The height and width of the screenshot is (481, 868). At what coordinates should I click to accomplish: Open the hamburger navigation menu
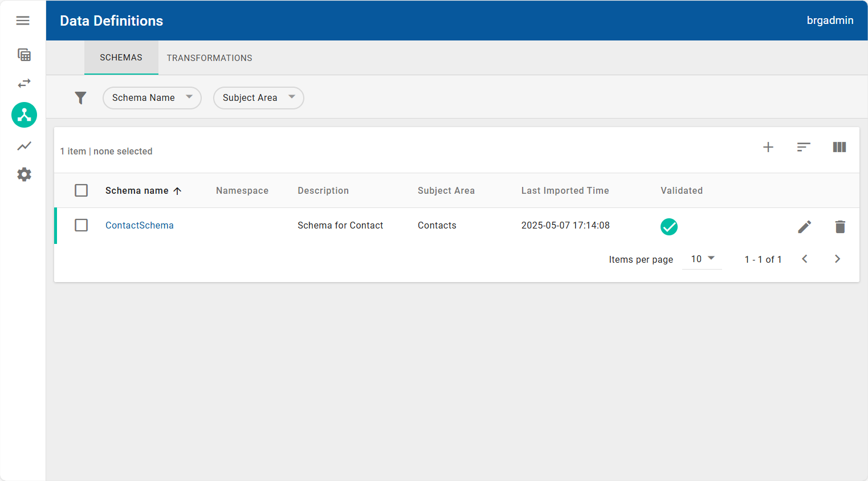23,21
